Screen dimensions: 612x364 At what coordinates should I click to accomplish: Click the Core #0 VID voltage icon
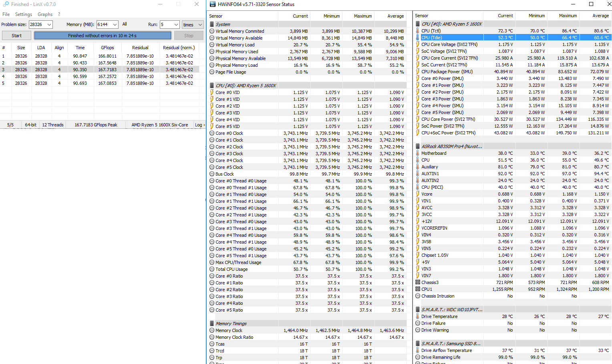212,92
